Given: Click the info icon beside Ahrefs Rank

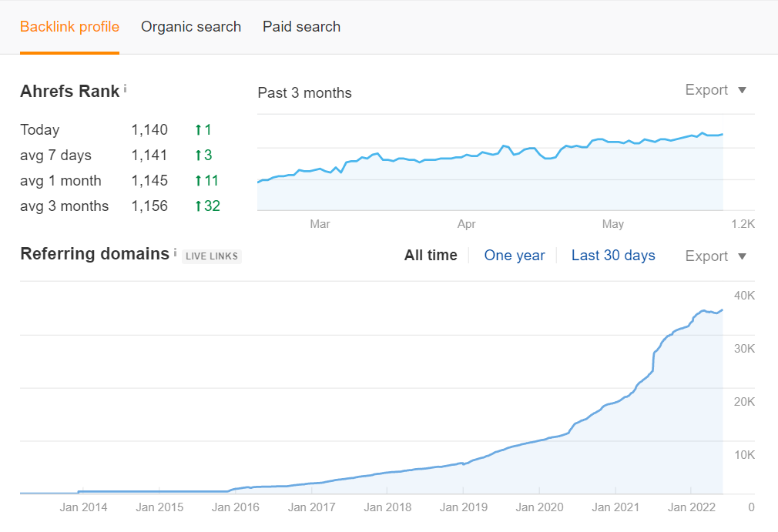Looking at the screenshot, I should tap(126, 89).
